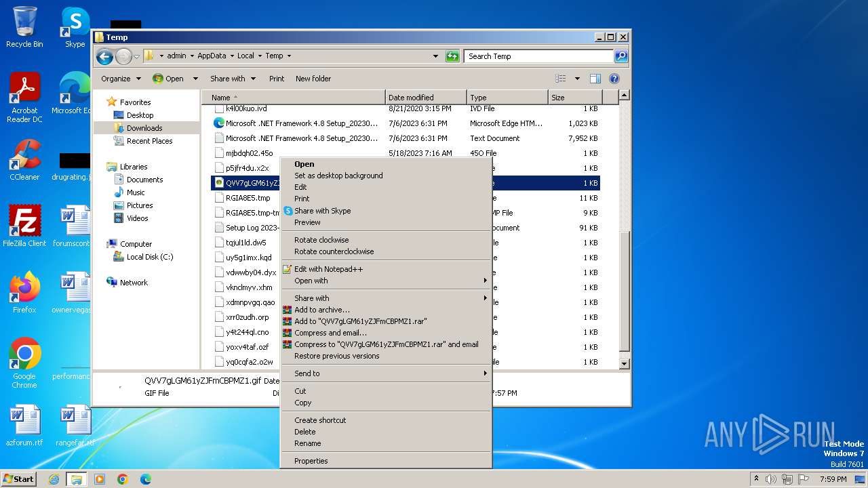Select Recent Places in the sidebar

pos(149,141)
